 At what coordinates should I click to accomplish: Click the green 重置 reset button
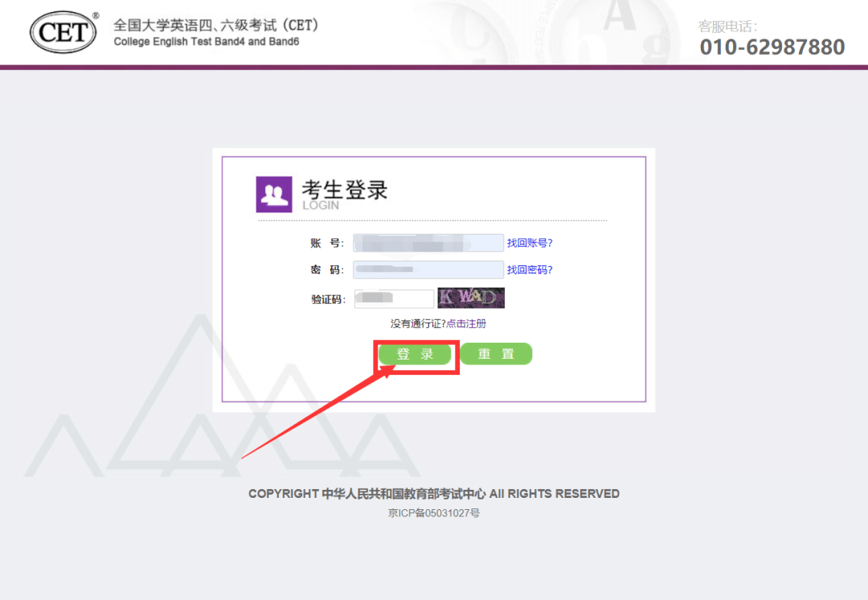point(496,353)
